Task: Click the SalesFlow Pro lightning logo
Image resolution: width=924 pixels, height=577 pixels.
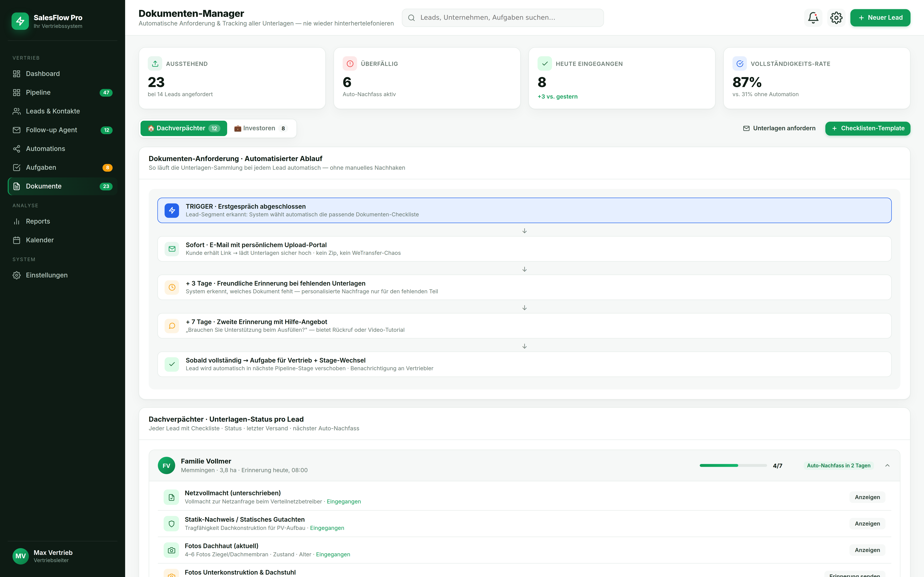Action: pos(20,21)
